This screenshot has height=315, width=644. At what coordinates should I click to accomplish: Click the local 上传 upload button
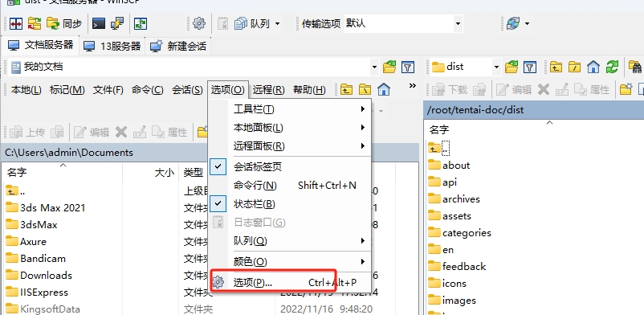tap(27, 132)
